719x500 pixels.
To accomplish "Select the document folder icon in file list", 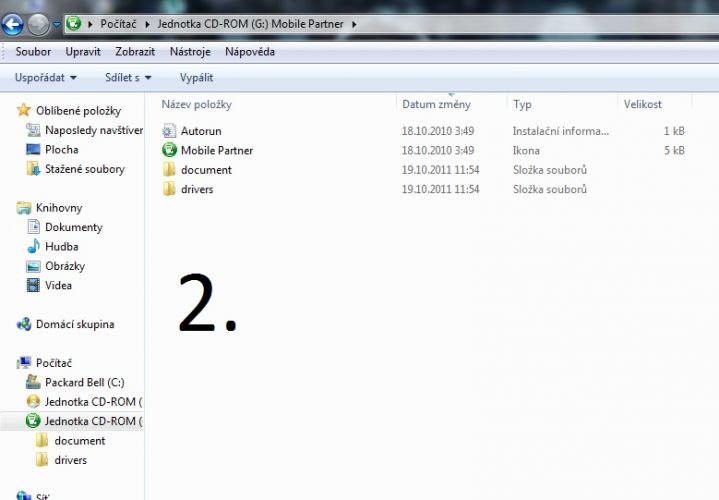I will (169, 169).
